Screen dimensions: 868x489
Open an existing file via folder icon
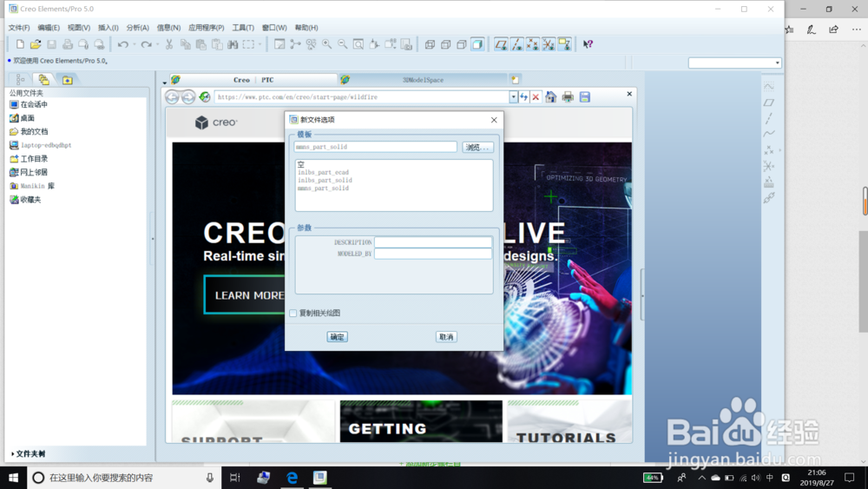click(36, 44)
